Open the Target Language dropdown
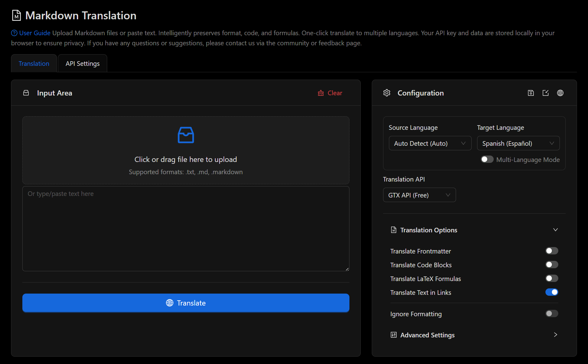 pos(518,143)
